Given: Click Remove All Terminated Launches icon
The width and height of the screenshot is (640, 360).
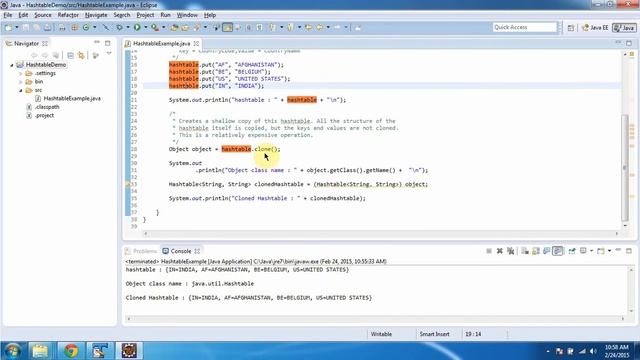Looking at the screenshot, I should [510, 251].
